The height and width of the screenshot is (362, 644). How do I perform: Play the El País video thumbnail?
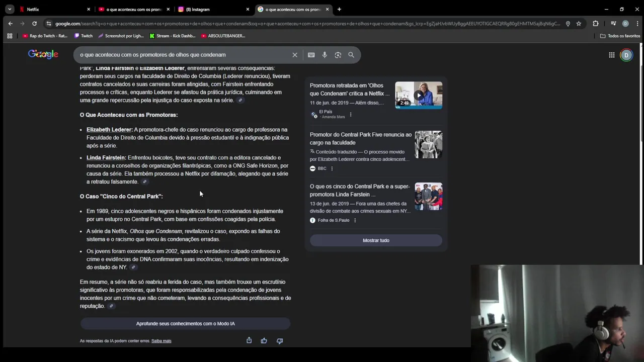coord(419,95)
